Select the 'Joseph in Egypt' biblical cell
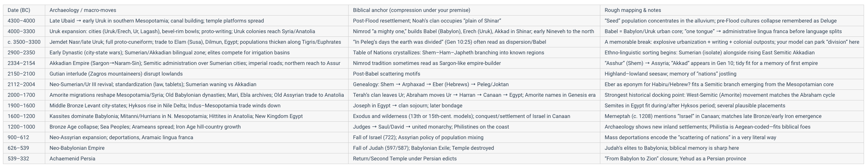Image resolution: width=868 pixels, height=168 pixels. pyautogui.click(x=474, y=105)
